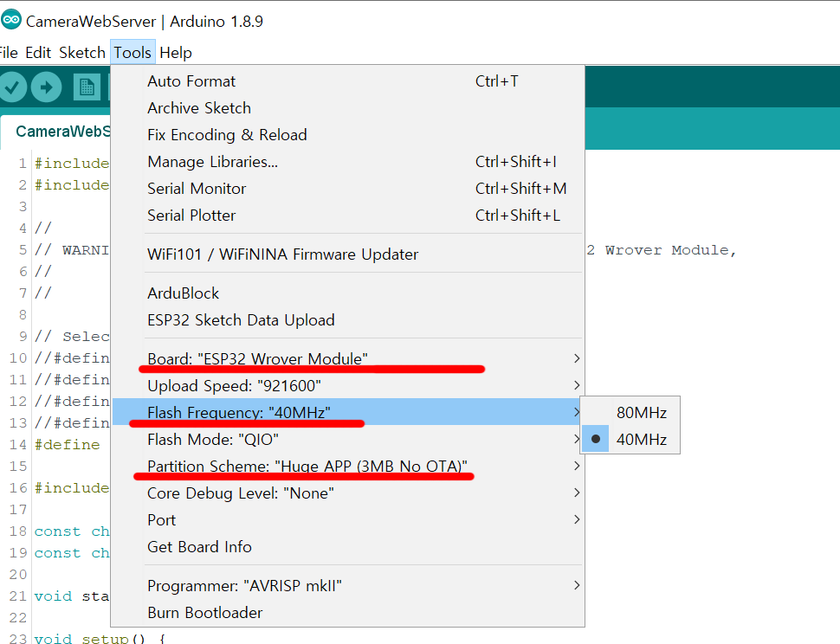
Task: Open the File menu
Action: tap(9, 53)
